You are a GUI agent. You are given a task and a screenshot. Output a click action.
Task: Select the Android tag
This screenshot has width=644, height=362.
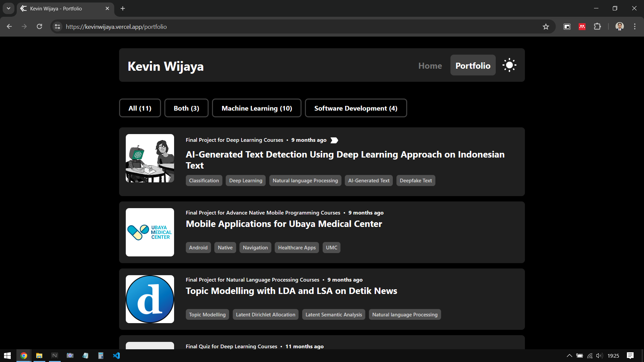(198, 248)
